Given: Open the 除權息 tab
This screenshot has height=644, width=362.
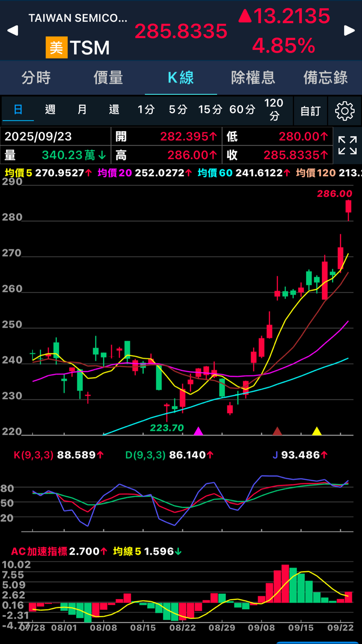Looking at the screenshot, I should [x=253, y=78].
